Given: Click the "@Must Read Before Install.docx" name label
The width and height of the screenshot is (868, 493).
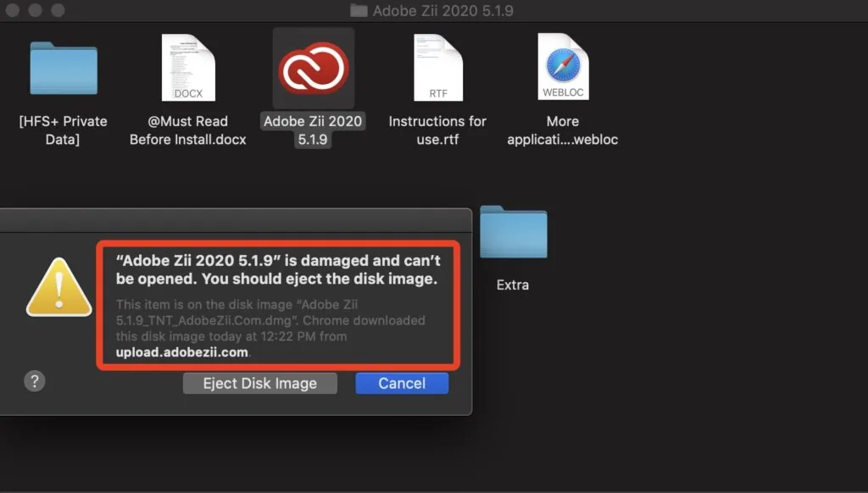Looking at the screenshot, I should click(187, 130).
